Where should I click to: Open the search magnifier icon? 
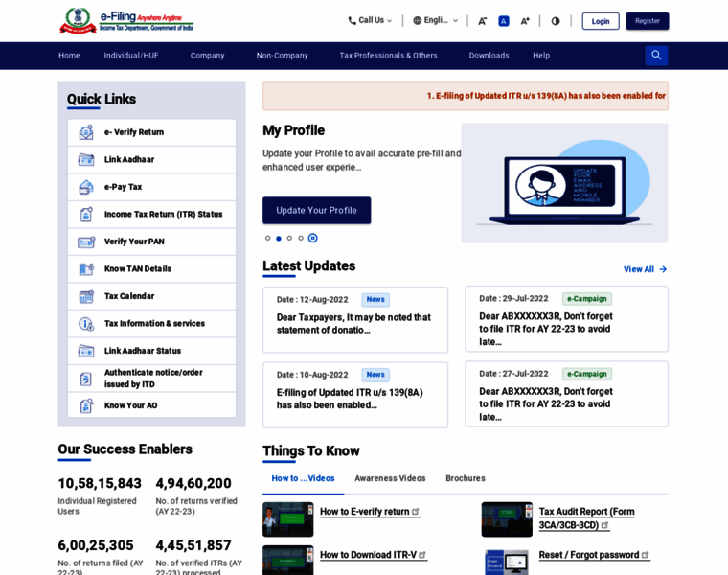(656, 56)
